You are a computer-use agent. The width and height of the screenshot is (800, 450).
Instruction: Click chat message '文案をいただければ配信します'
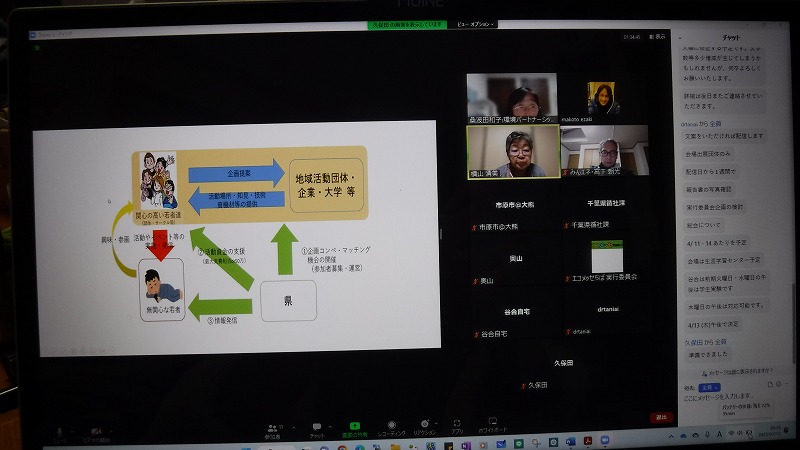tap(723, 136)
